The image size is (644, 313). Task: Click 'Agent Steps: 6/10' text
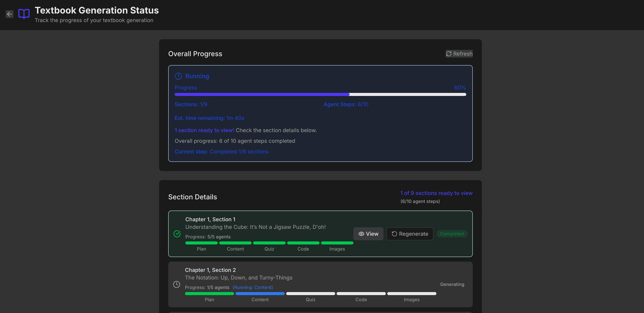click(x=346, y=104)
